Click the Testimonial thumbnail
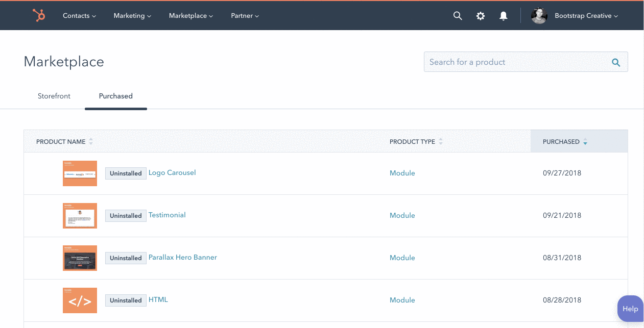This screenshot has width=644, height=328. pyautogui.click(x=80, y=216)
